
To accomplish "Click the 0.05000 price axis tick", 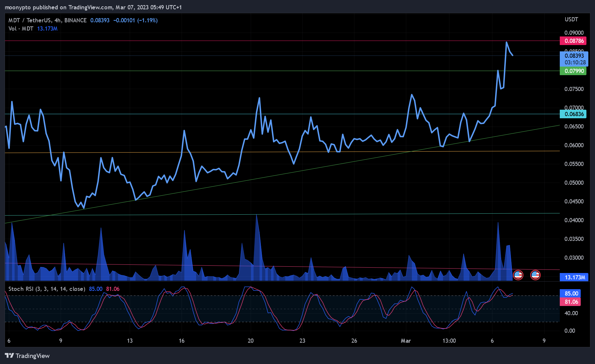I will click(574, 183).
